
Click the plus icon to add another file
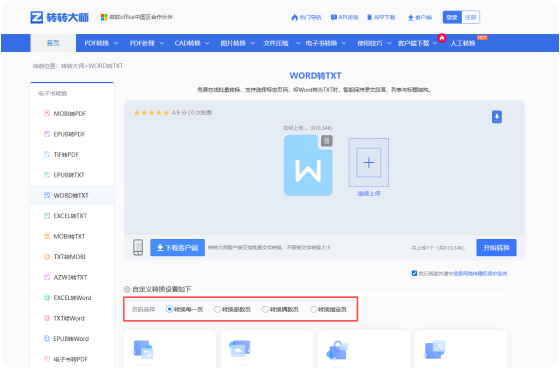[369, 163]
